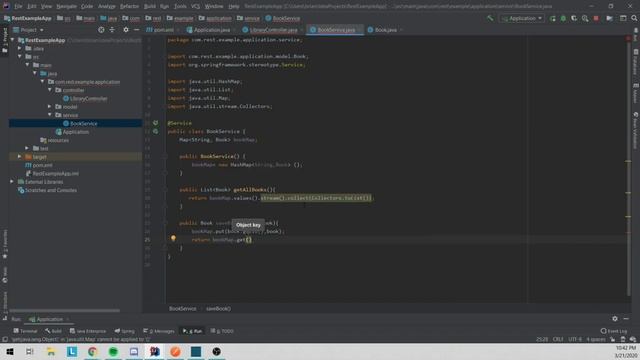Open the Project view dropdown
Screen dimensions: 640x360
pyautogui.click(x=28, y=30)
